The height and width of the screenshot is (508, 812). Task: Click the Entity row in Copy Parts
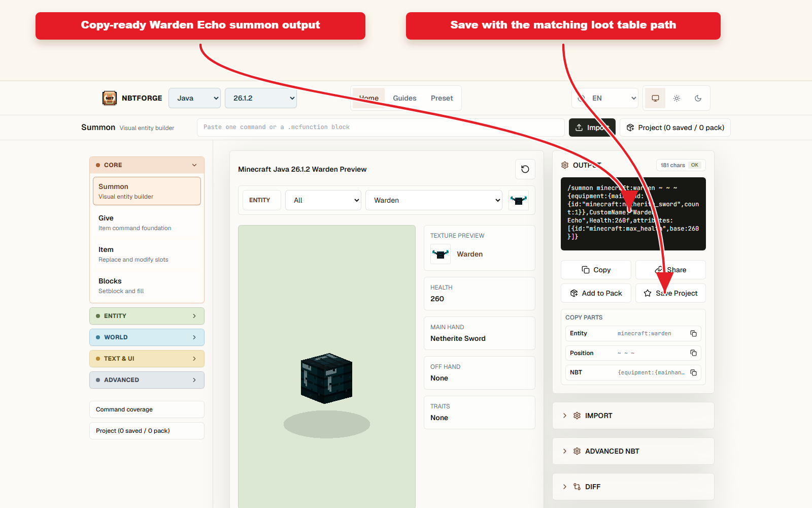tap(633, 333)
